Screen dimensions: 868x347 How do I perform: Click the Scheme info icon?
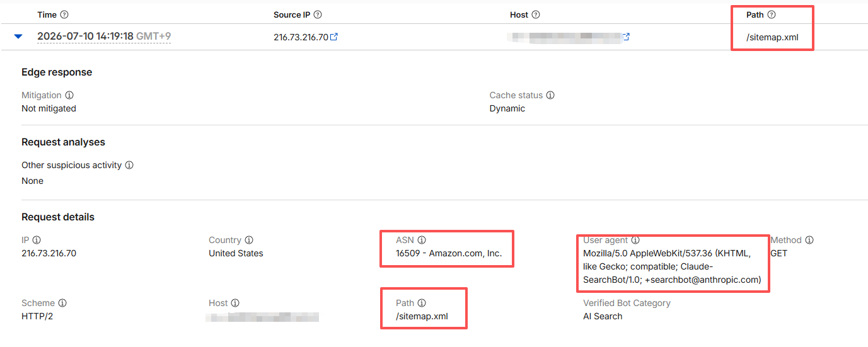coord(62,303)
